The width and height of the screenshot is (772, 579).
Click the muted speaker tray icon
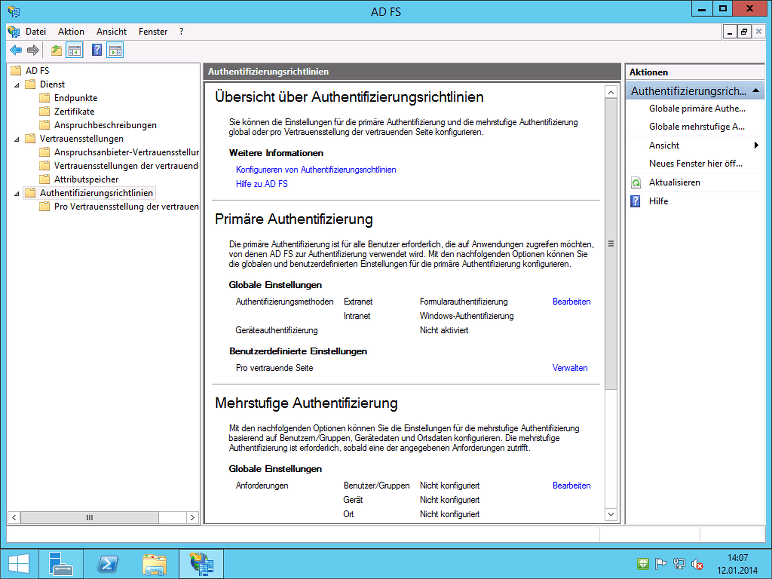coord(697,564)
